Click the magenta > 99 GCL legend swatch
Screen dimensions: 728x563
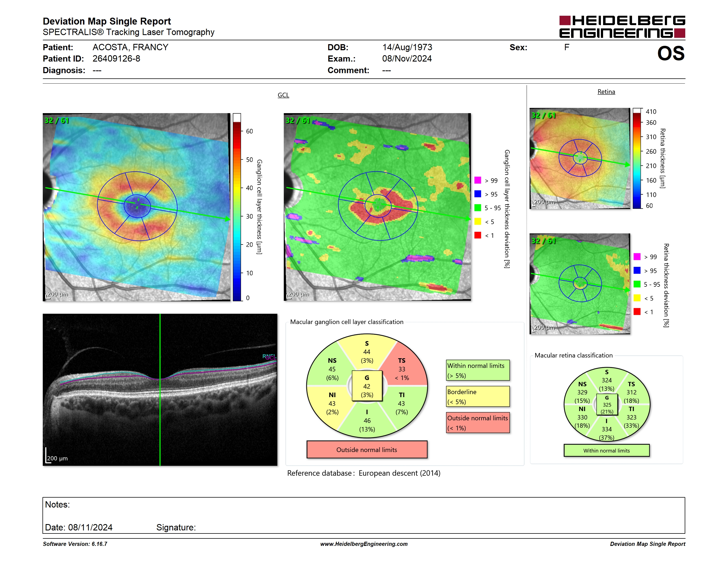[x=478, y=180]
